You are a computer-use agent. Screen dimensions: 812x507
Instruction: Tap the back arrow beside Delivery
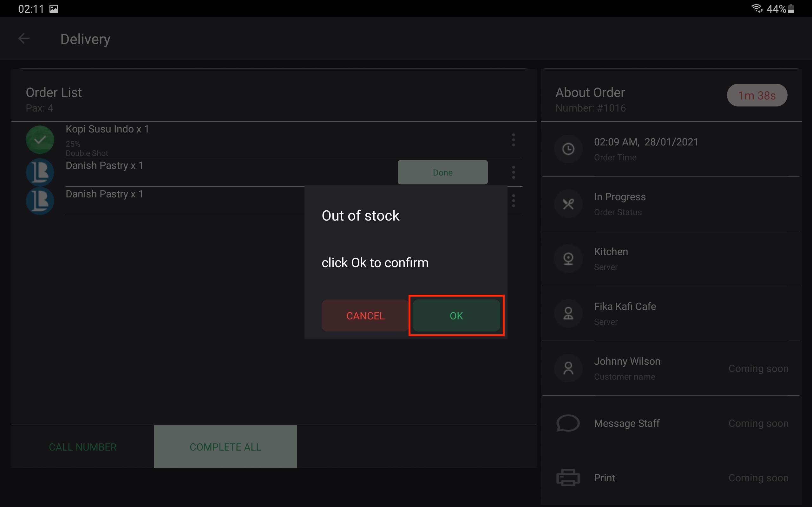[24, 39]
